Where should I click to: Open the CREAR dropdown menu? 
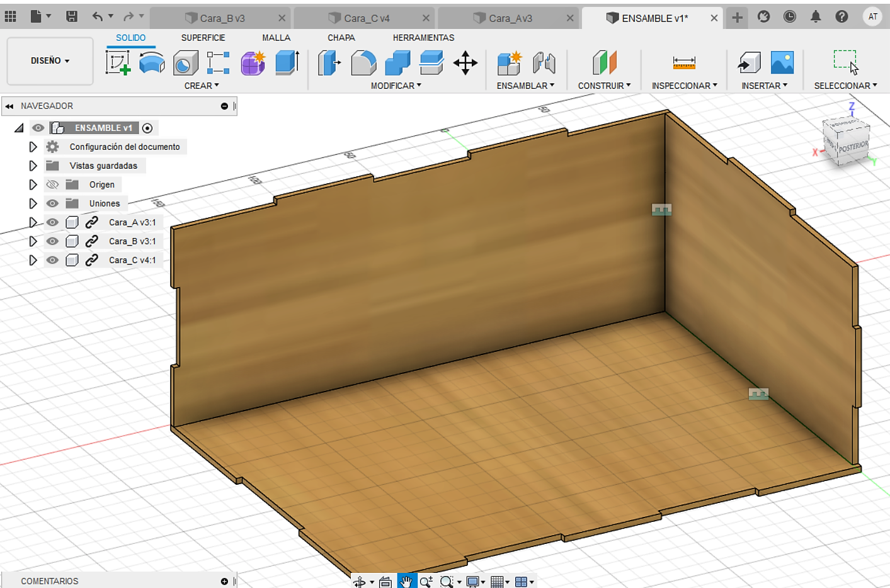pyautogui.click(x=202, y=86)
